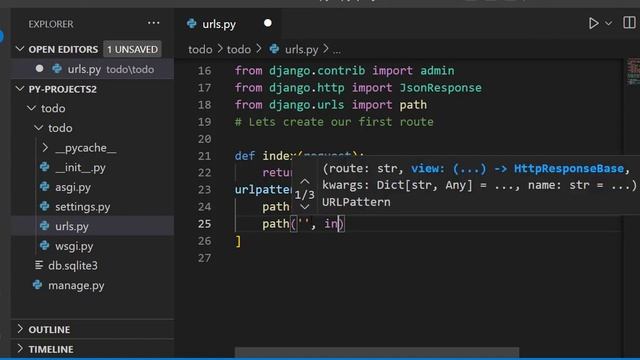This screenshot has height=360, width=640.
Task: Collapse the inner todo folder
Action: coord(39,128)
